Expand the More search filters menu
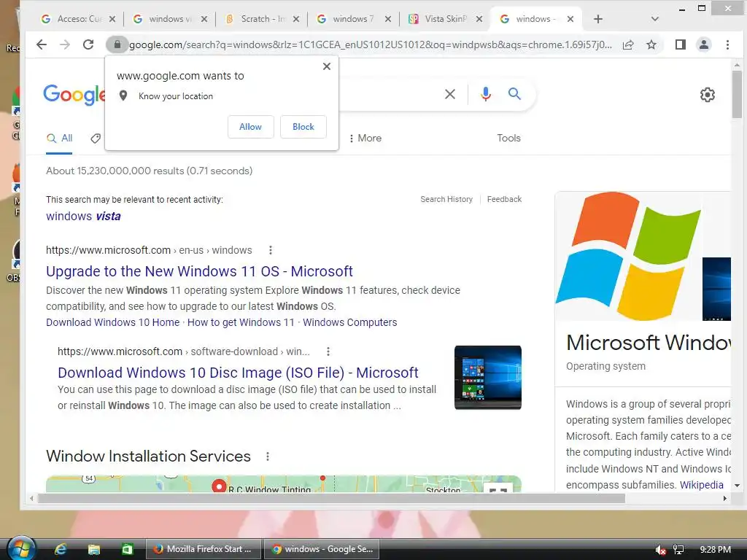This screenshot has width=747, height=560. click(x=365, y=138)
